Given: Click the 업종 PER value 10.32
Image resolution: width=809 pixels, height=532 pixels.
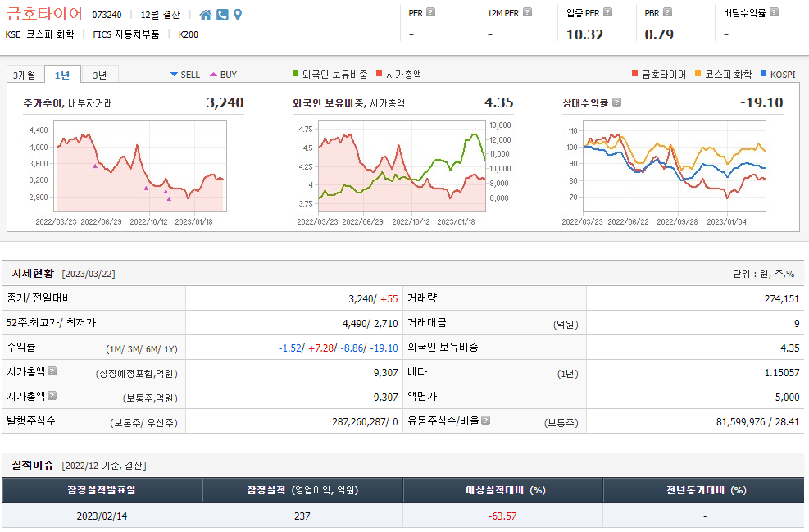Looking at the screenshot, I should click(584, 34).
